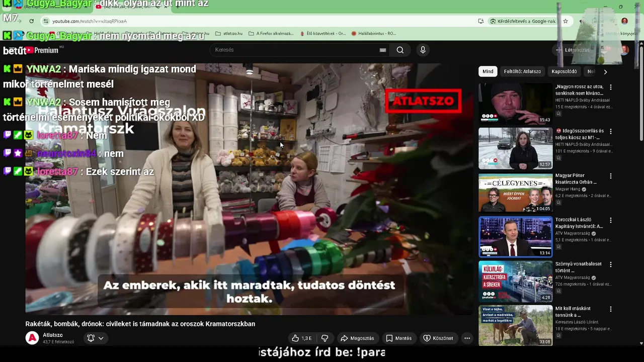Open the 33:08 'Vizet a tájba' video thumbnail
This screenshot has height=362, width=644.
pos(515,325)
